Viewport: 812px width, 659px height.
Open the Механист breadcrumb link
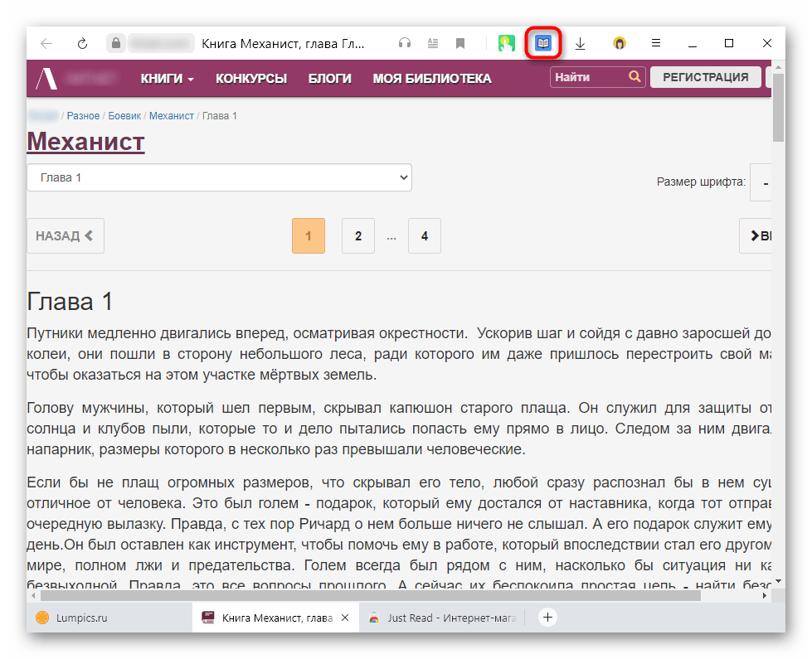click(172, 116)
